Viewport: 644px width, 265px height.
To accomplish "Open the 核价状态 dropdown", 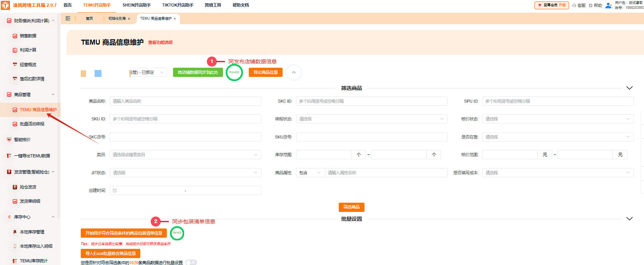I will click(x=558, y=119).
